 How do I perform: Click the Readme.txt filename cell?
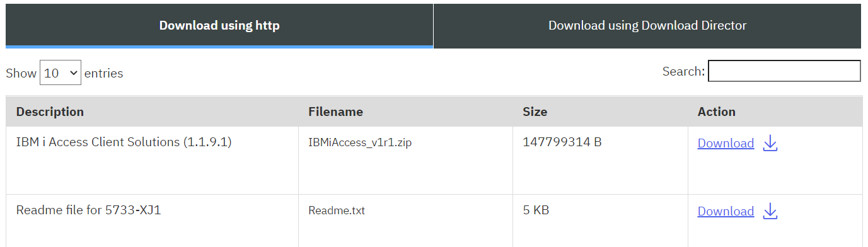(x=337, y=210)
